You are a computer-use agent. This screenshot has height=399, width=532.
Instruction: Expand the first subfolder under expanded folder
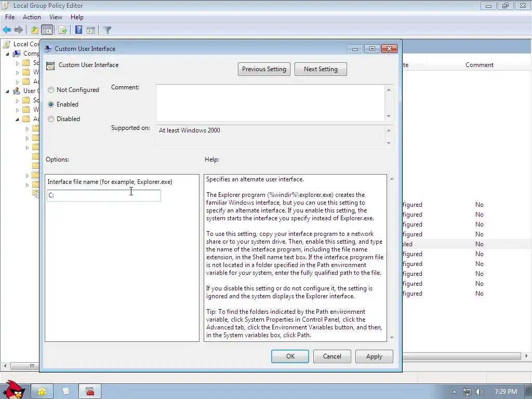(27, 129)
